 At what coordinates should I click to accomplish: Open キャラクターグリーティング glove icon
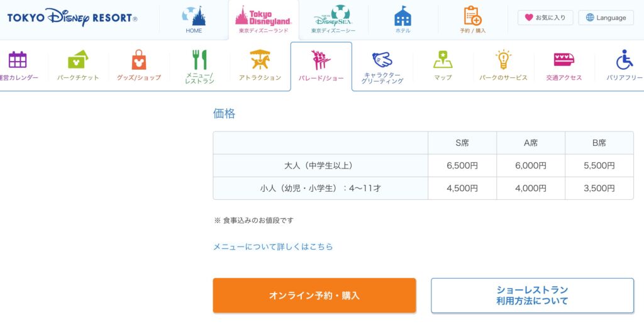coord(382,60)
